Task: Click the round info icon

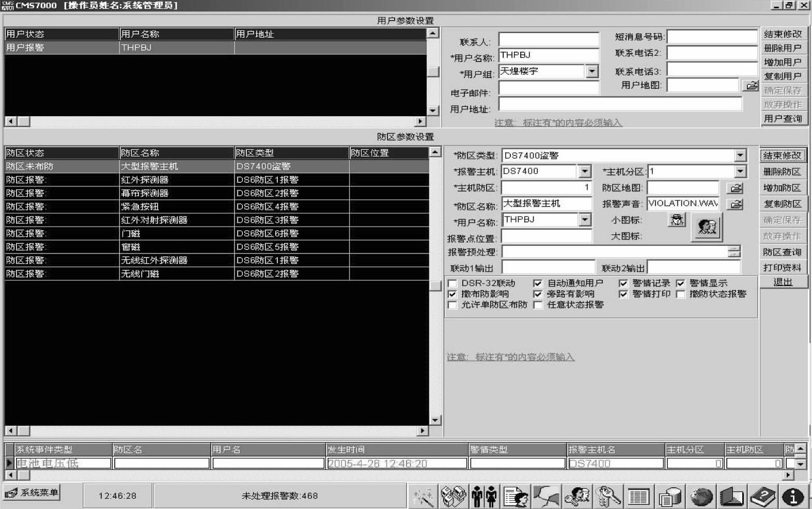Action: [793, 497]
